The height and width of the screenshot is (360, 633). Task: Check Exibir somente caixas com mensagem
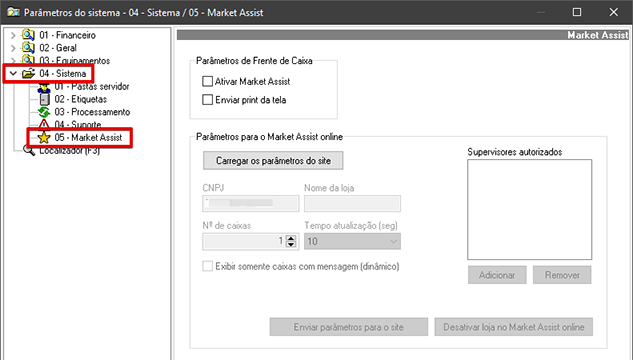[208, 266]
